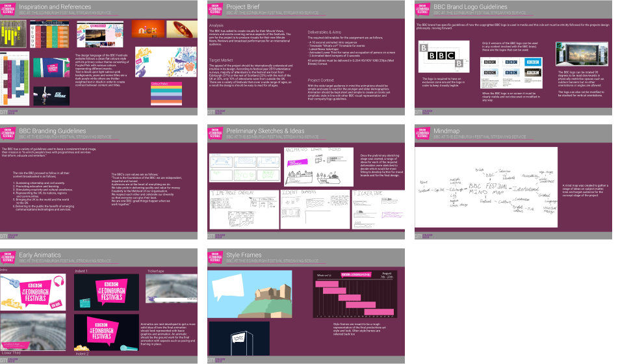Image resolution: width=618 pixels, height=364 pixels.
Task: Click the What's on timetable style frame
Action: tap(355, 294)
